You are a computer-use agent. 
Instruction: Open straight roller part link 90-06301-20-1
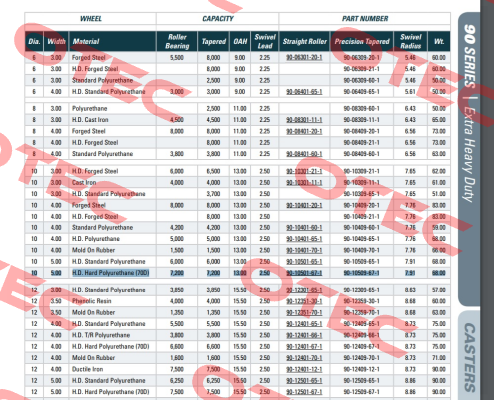(x=304, y=58)
